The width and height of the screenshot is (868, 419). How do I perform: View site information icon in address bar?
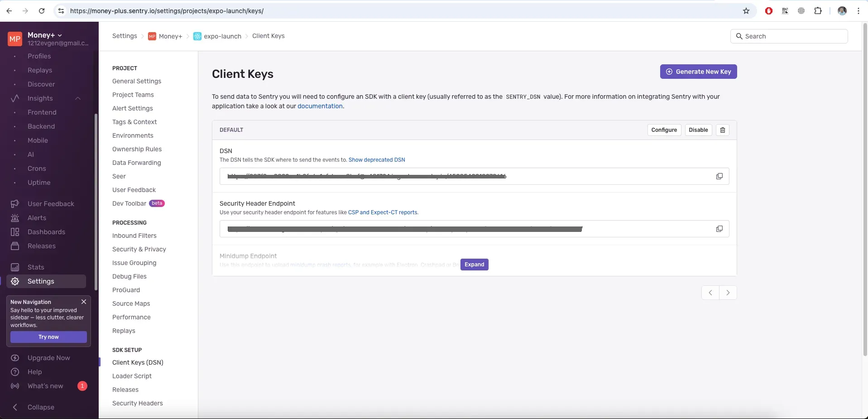click(61, 11)
